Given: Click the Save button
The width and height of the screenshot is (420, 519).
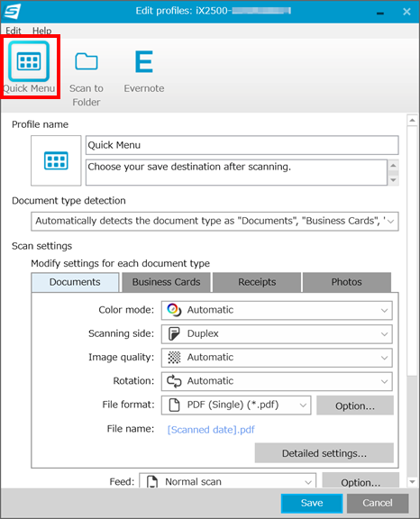Looking at the screenshot, I should [x=312, y=503].
